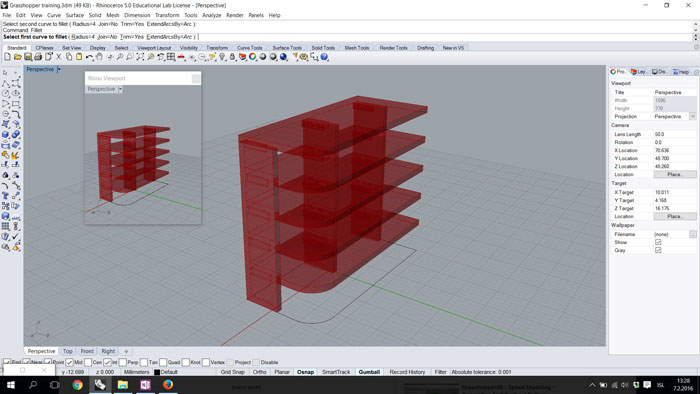700x394 pixels.
Task: Check the Quad osnap option
Action: [x=163, y=362]
